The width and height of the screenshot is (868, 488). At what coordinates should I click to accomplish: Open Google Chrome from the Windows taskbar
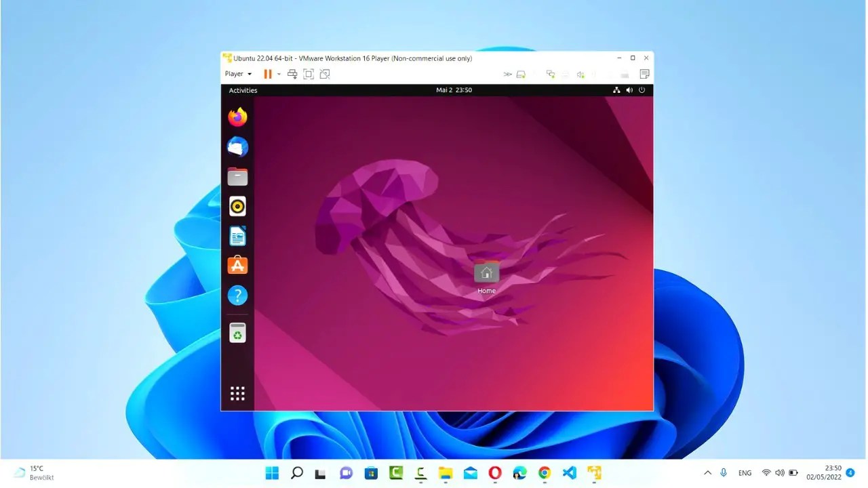point(545,472)
